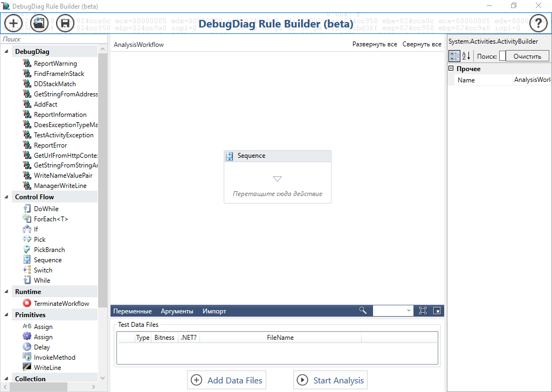This screenshot has width=552, height=392.
Task: Open the zoom percentage dropdown
Action: (x=408, y=311)
